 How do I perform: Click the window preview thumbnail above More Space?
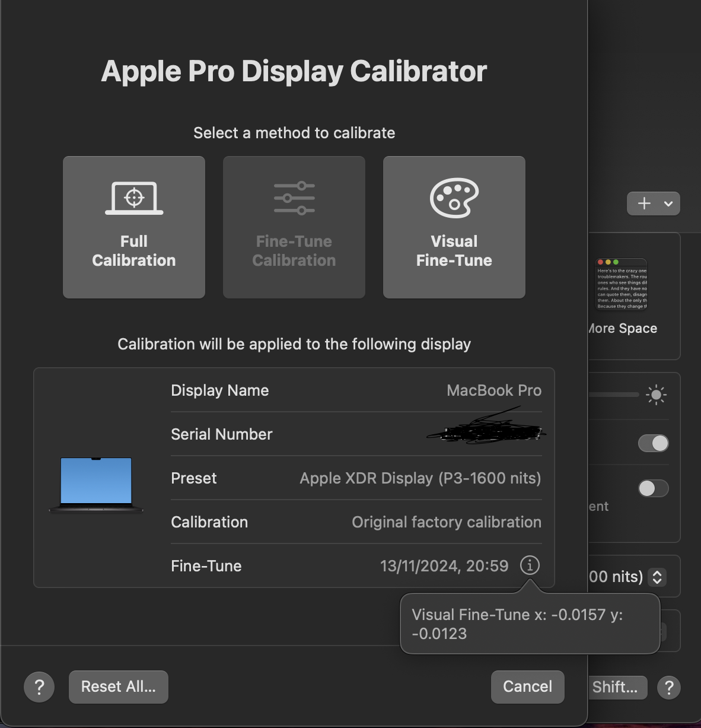pyautogui.click(x=621, y=283)
